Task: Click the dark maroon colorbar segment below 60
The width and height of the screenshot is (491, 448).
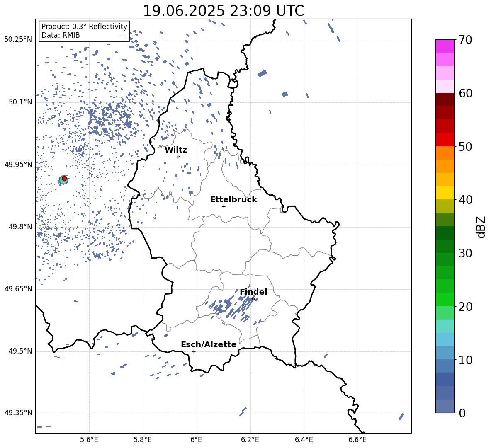Action: click(x=445, y=99)
